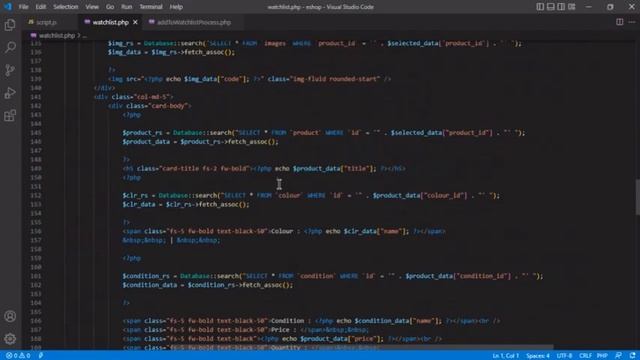Expand the breadcrumb ellipsis after watchlist.php
The width and height of the screenshot is (640, 360).
pos(84,36)
